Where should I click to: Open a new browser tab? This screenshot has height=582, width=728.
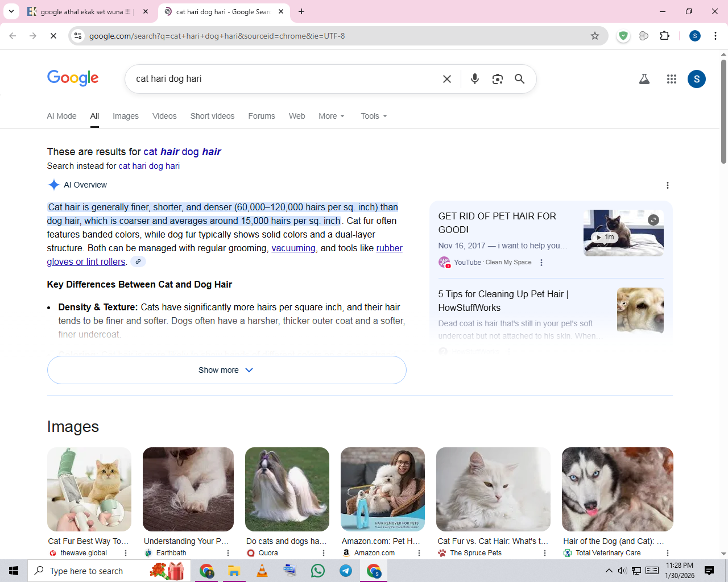pyautogui.click(x=301, y=11)
